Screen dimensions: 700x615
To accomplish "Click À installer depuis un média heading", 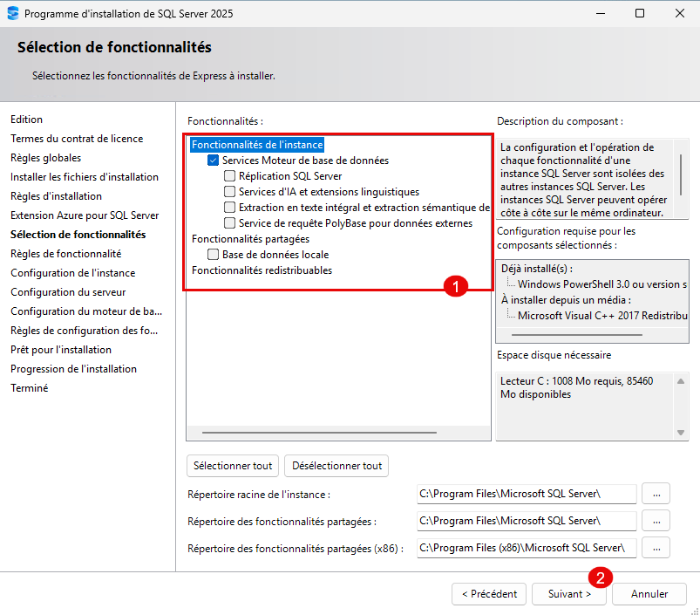I will 566,300.
